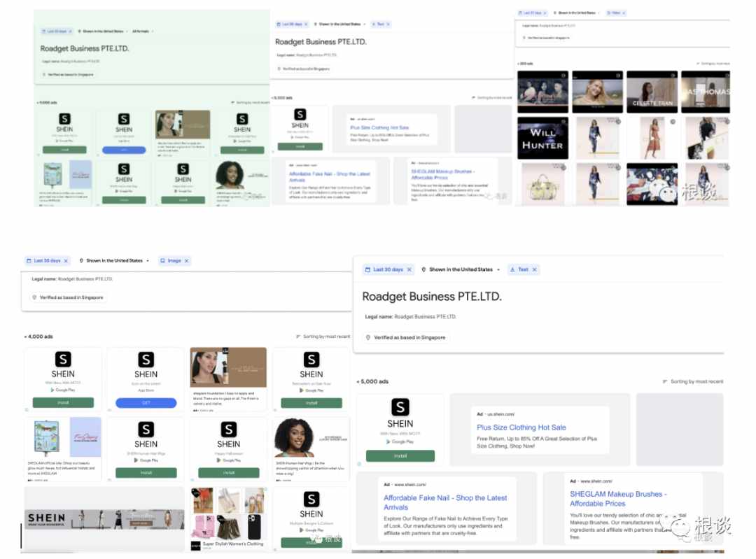Click Verified as based in Singapore, upper Text-filtered panel
Image resolution: width=756 pixels, height=559 pixels.
[x=304, y=69]
